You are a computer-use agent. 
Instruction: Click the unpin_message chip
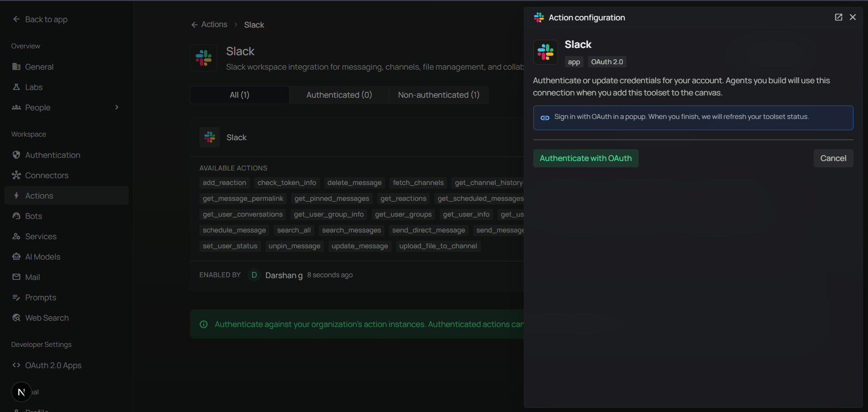[x=294, y=246]
